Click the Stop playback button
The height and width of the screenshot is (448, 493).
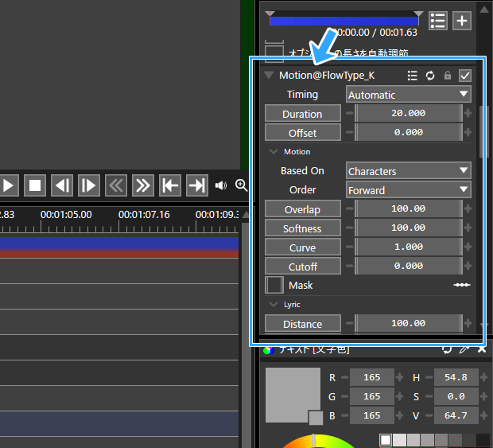click(35, 185)
